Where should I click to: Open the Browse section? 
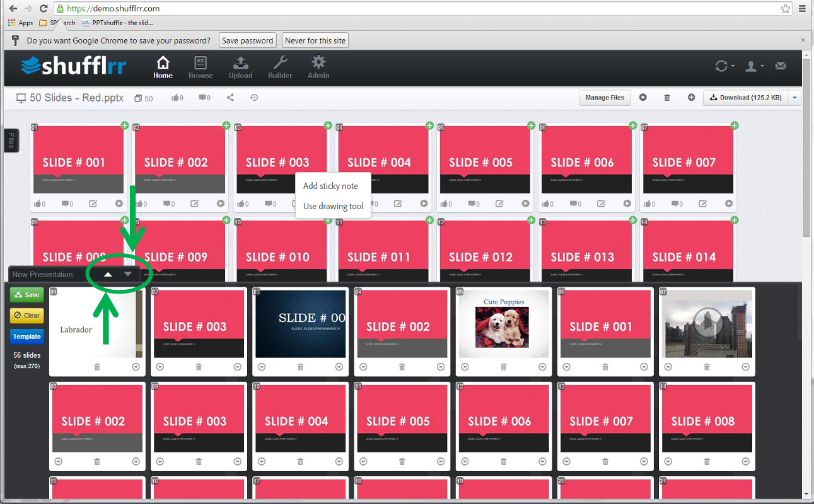(201, 67)
